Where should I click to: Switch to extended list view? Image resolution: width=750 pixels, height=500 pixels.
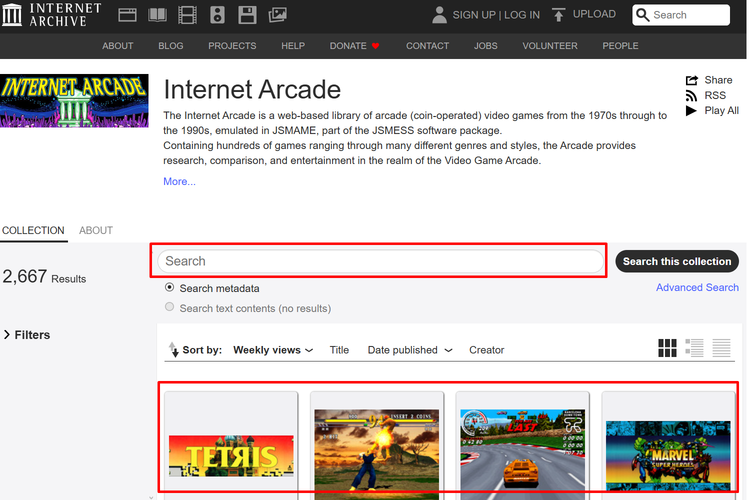[x=694, y=348]
